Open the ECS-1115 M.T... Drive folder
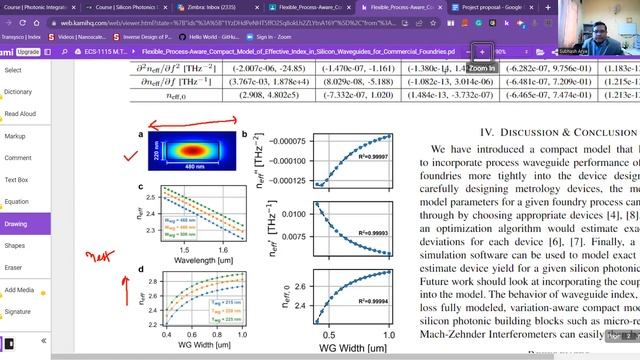The height and width of the screenshot is (360, 640). (102, 52)
